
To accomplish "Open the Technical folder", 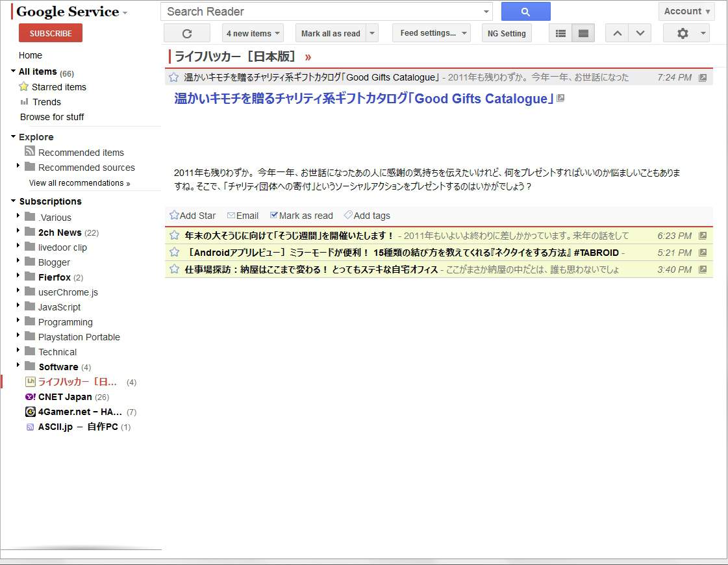I will point(51,352).
